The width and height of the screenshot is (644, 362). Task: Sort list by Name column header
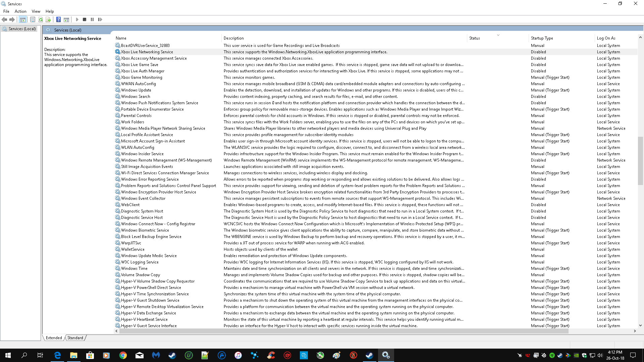pyautogui.click(x=121, y=38)
